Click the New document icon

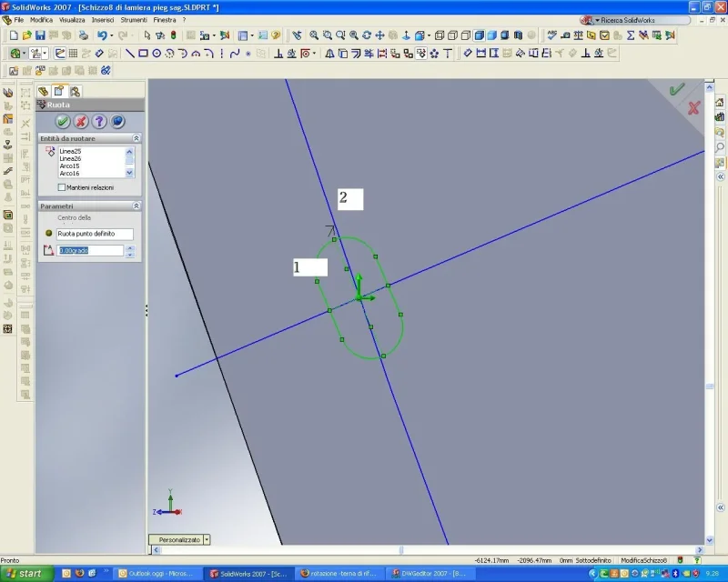pos(14,35)
